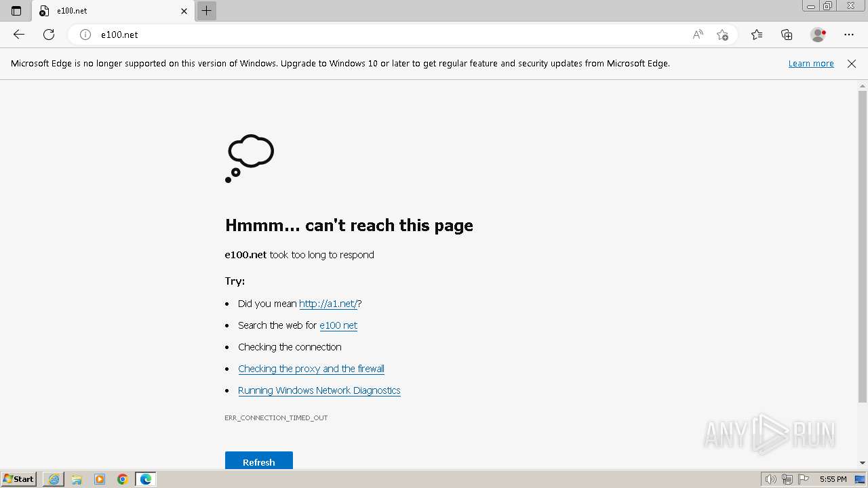Open the network tray icon
Screen dimensions: 868x488
tap(787, 479)
